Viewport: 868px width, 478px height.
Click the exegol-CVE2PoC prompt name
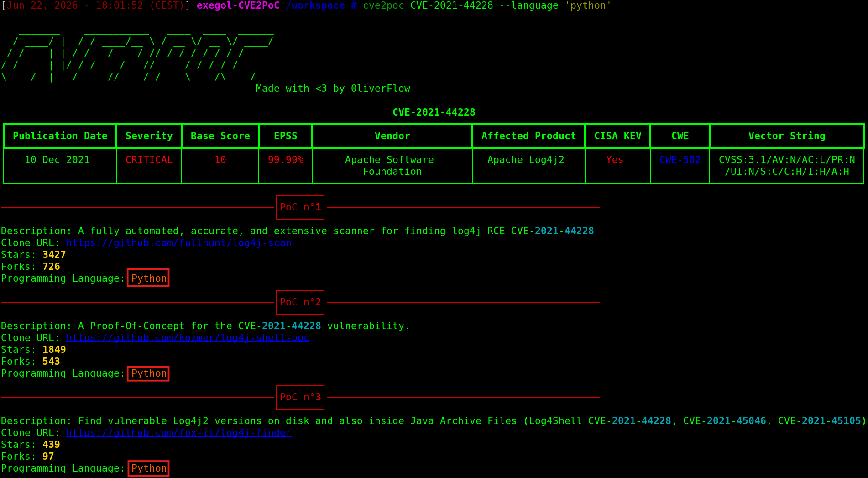point(238,6)
